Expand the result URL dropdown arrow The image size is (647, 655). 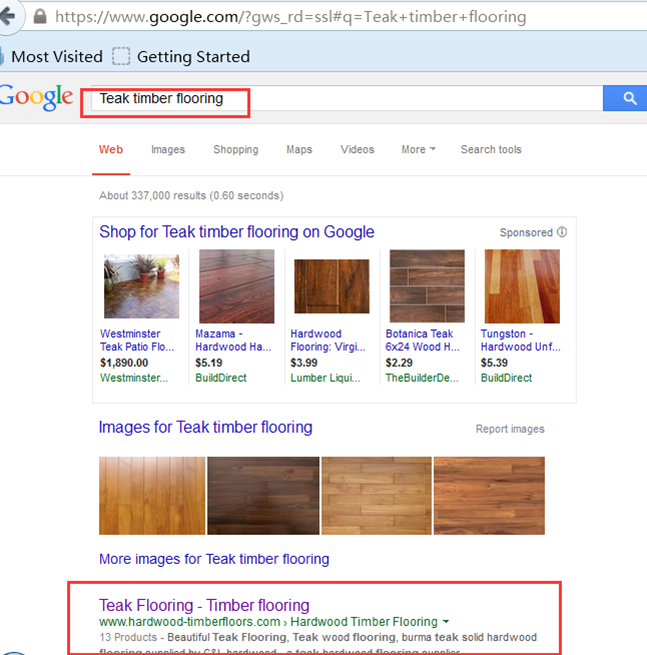tap(446, 622)
